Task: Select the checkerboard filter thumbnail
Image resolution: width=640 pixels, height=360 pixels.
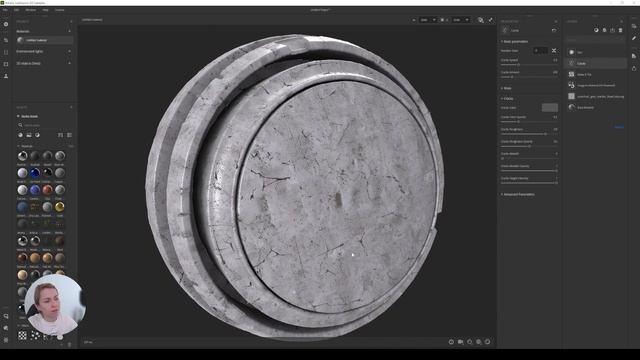Action: pos(22,336)
